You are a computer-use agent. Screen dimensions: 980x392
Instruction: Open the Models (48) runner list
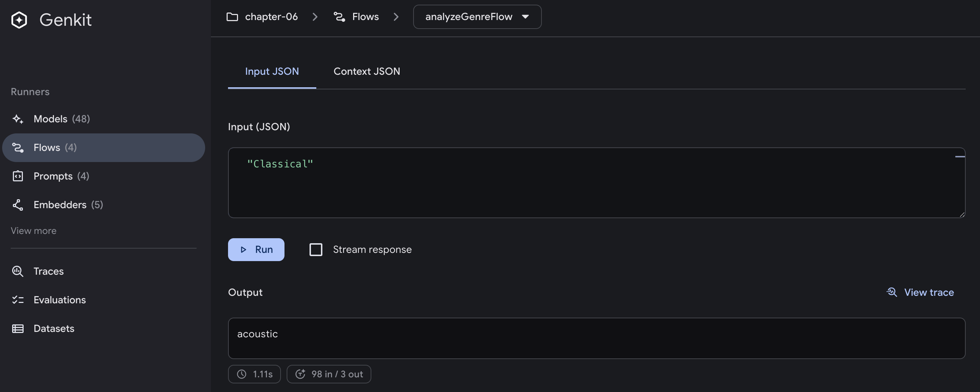pyautogui.click(x=104, y=119)
